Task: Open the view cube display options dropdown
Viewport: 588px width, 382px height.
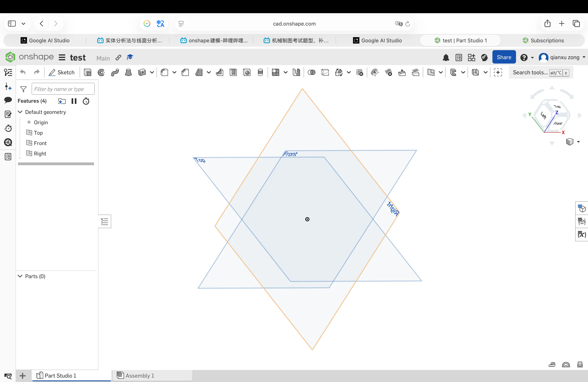Action: (578, 142)
